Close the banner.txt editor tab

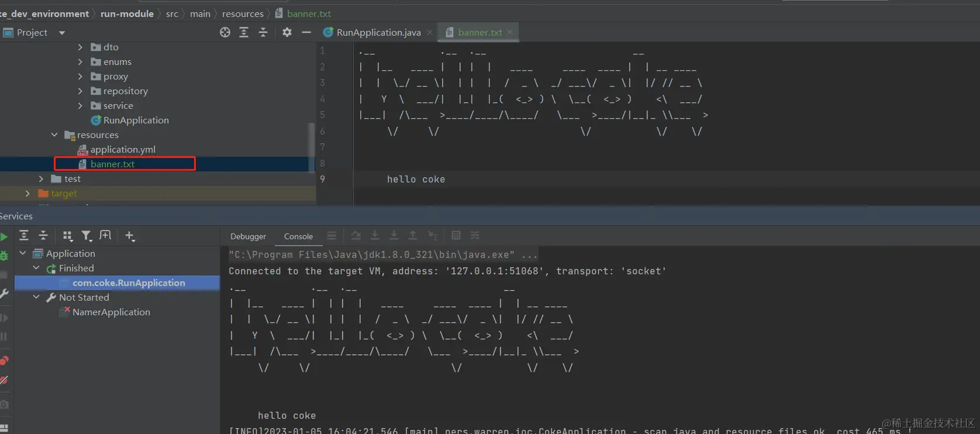[510, 32]
